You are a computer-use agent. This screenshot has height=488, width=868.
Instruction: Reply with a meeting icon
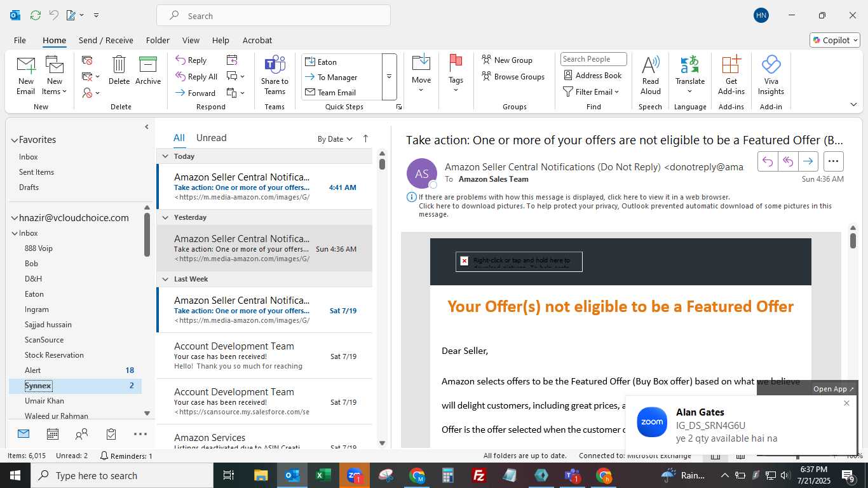click(232, 60)
